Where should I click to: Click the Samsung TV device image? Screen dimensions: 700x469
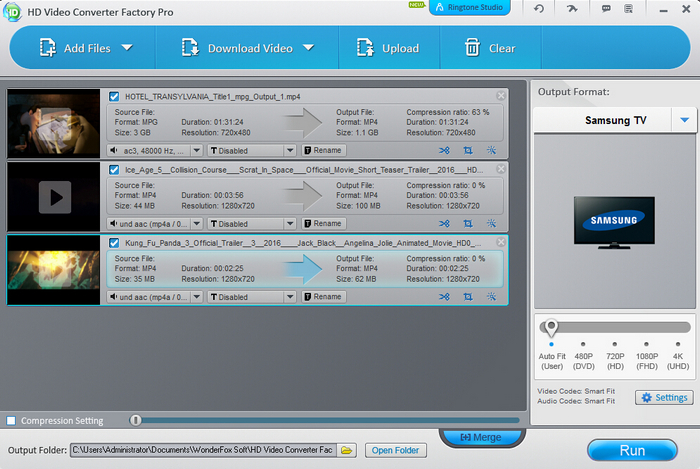point(614,222)
